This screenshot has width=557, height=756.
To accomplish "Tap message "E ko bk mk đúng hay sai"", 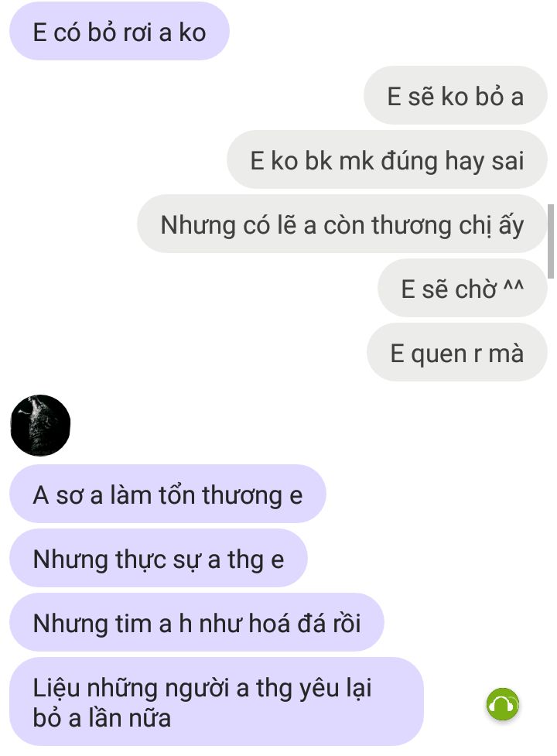I will click(x=387, y=160).
